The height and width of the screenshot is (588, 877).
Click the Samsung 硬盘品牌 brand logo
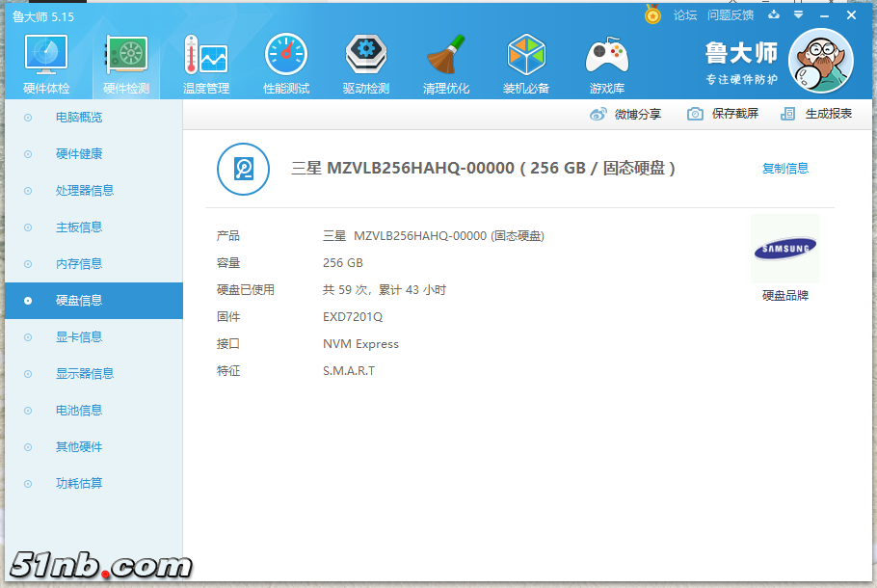coord(784,250)
